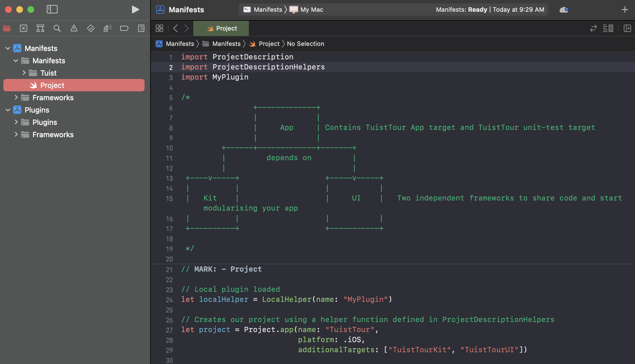This screenshot has height=364, width=635.
Task: Open the Find navigator magnifier icon
Action: coord(57,28)
